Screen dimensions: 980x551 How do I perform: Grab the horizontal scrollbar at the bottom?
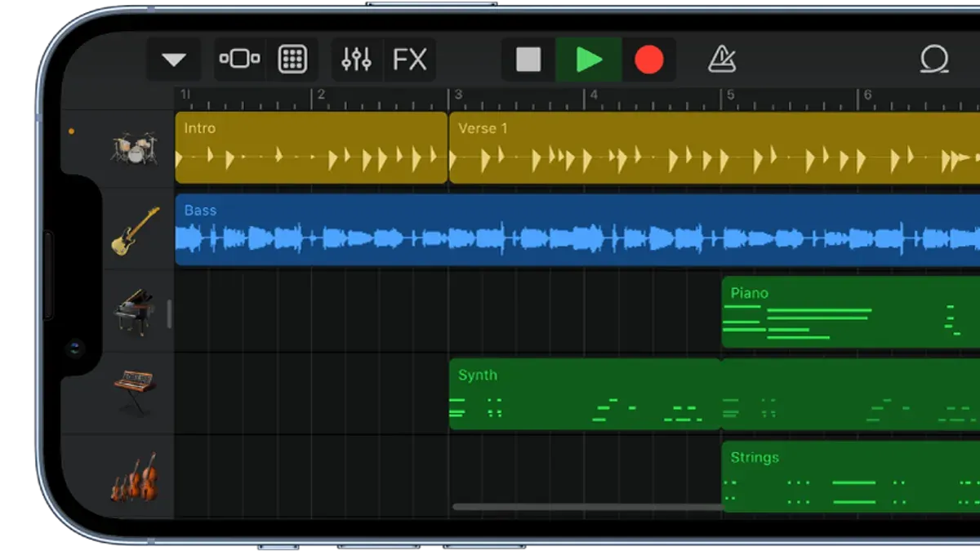coord(588,507)
